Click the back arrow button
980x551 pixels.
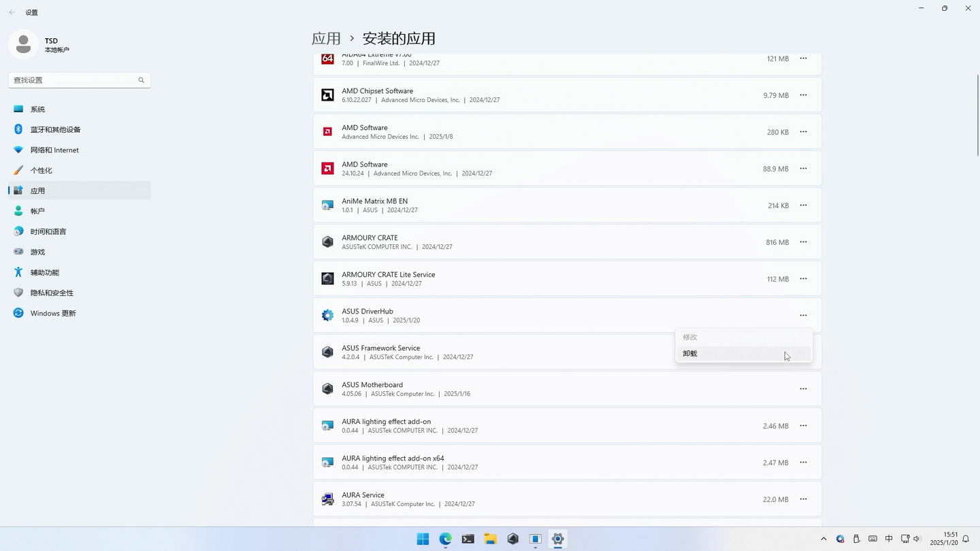click(x=11, y=12)
